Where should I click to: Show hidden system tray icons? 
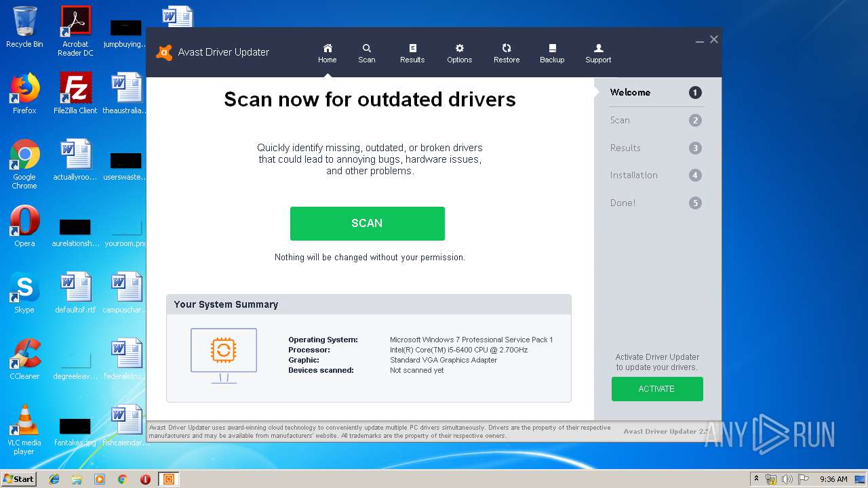(x=757, y=479)
